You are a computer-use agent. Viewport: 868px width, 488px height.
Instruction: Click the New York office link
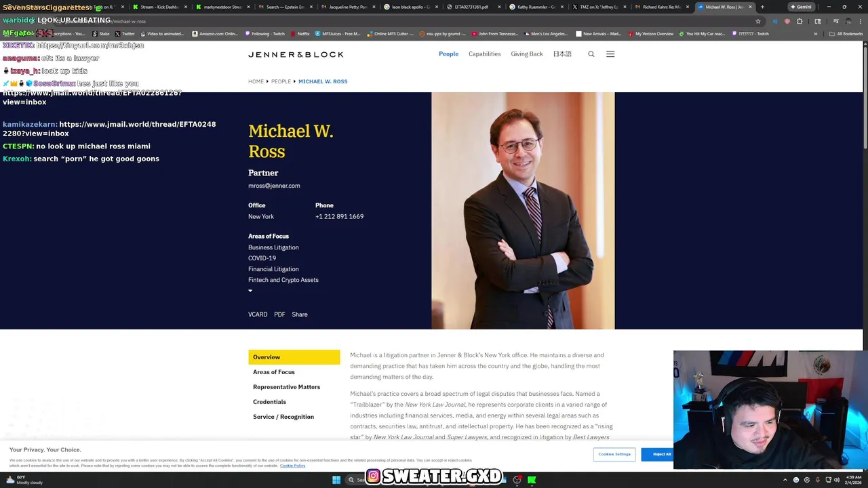[x=261, y=216]
